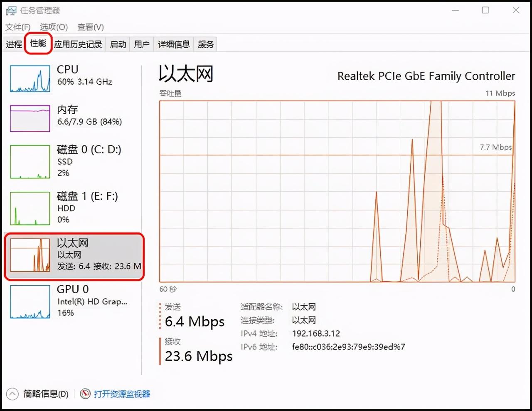
Task: Click the circular arrow next to 简略信息
Action: [x=13, y=394]
